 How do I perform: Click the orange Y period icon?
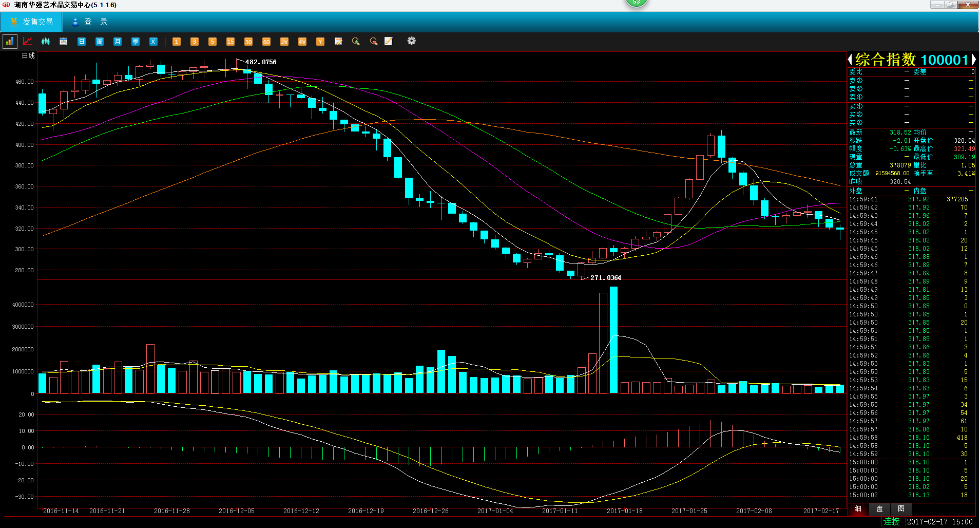[x=320, y=42]
